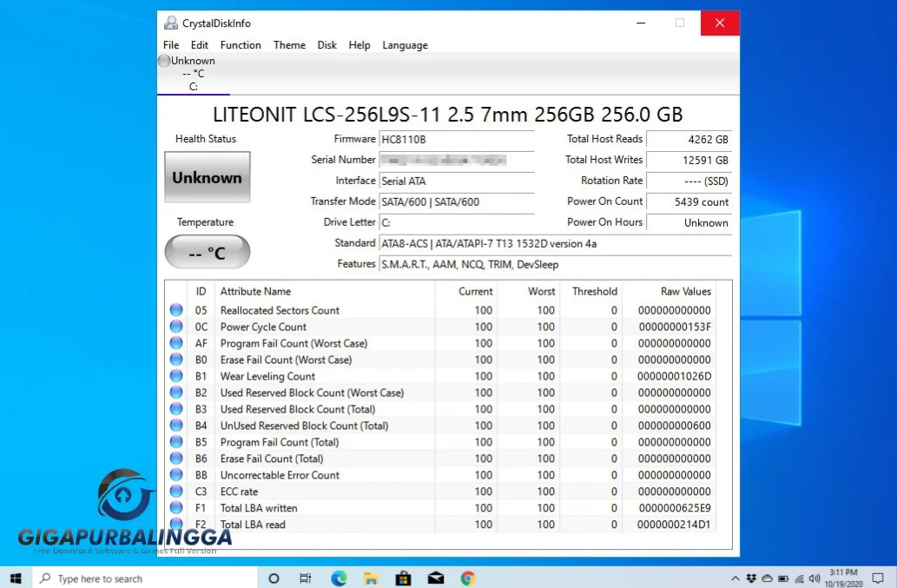Click status orb for Power Cycle Count
897x588 pixels.
pos(176,327)
